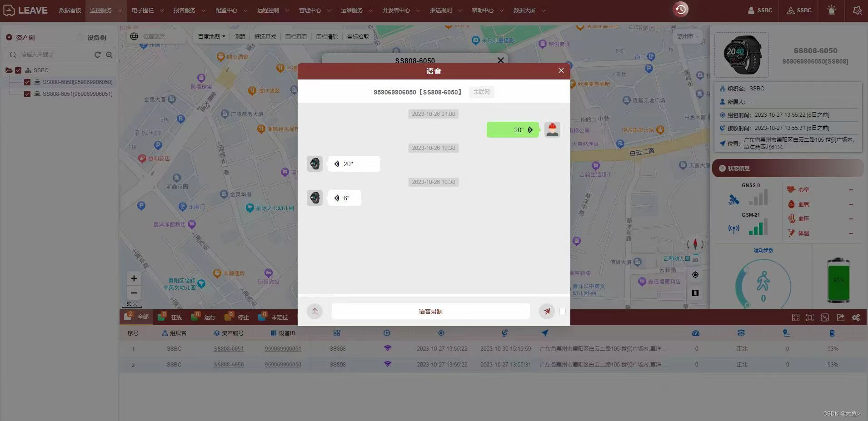Select the 设备树 radio button
The height and width of the screenshot is (421, 868).
point(80,37)
